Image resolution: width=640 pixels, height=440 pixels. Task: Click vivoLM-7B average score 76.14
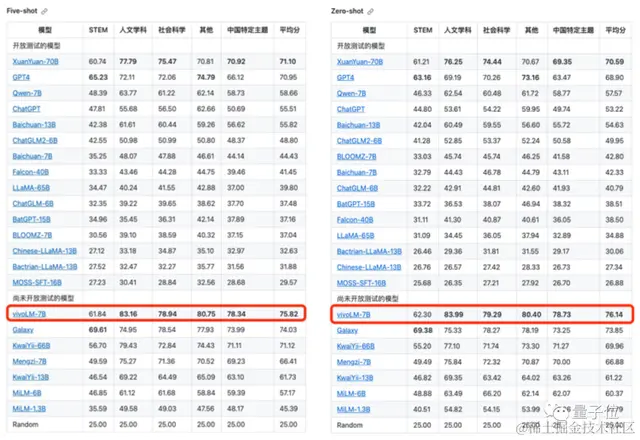614,315
